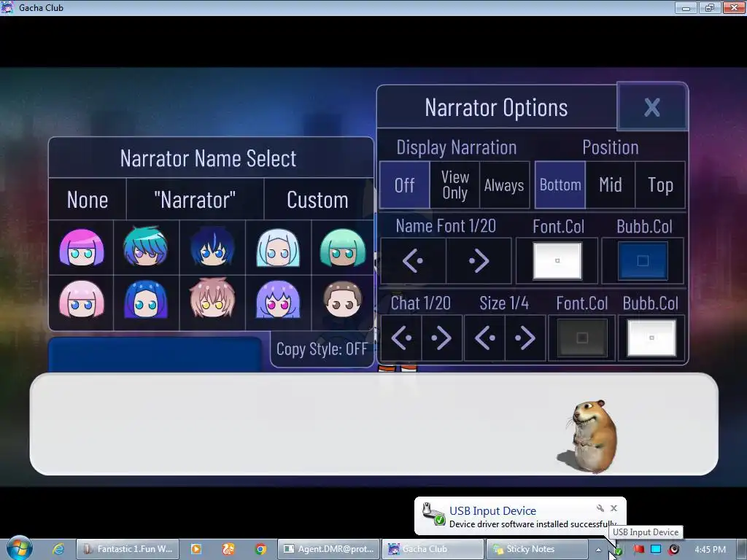Choose Custom narrator name option
Viewport: 747px width, 560px height.
318,200
